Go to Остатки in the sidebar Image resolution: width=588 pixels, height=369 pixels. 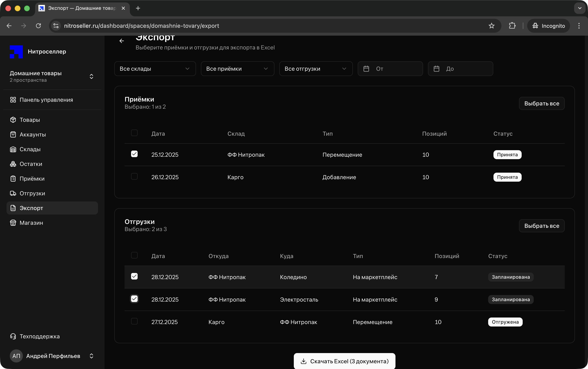point(31,164)
